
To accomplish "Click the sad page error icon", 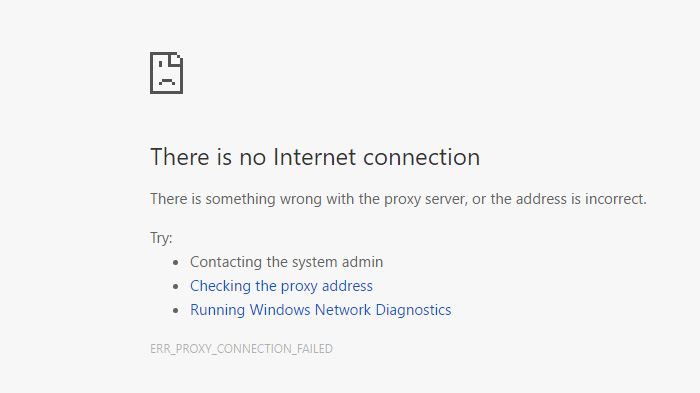I will click(x=167, y=73).
